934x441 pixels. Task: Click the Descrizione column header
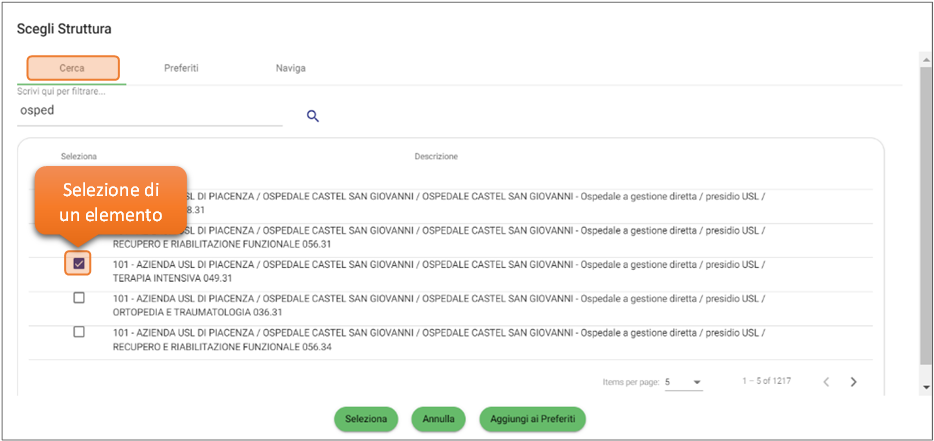pyautogui.click(x=436, y=157)
